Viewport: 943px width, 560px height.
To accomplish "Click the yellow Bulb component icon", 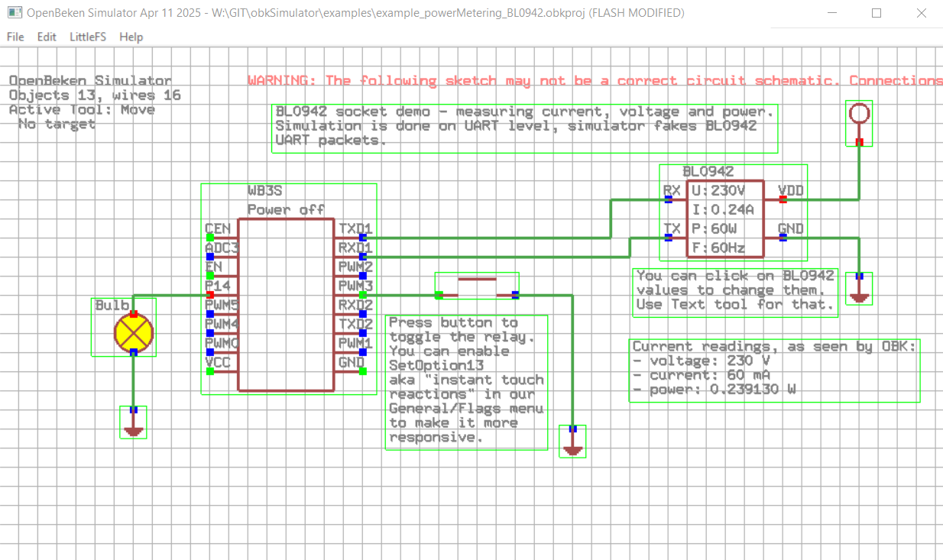I will [134, 333].
